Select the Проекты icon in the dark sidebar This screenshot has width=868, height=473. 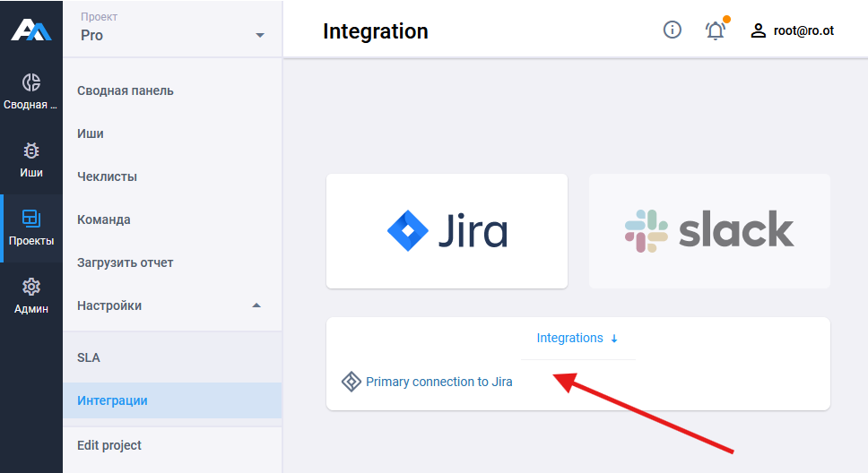31,219
